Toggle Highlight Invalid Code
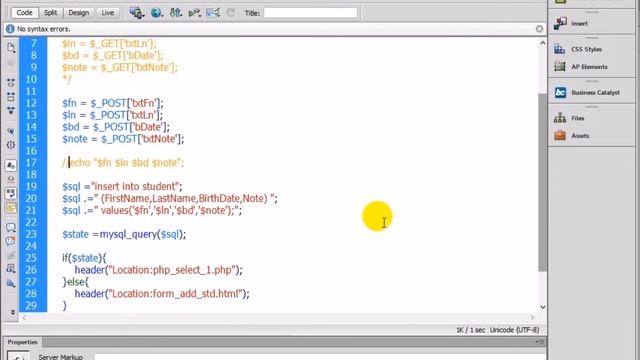This screenshot has width=640, height=360. coord(11,179)
